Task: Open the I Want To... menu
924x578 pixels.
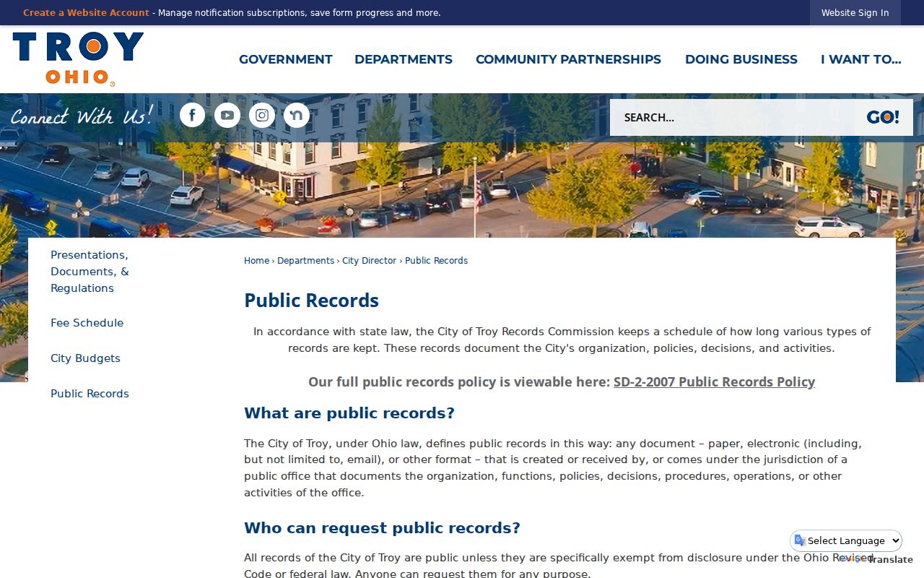Action: 860,59
